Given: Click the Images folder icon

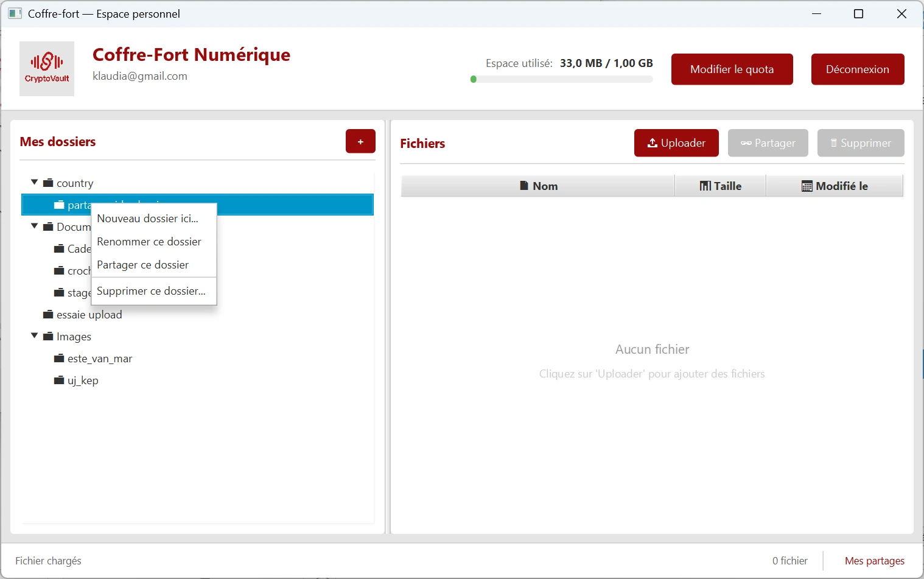Looking at the screenshot, I should pos(48,337).
